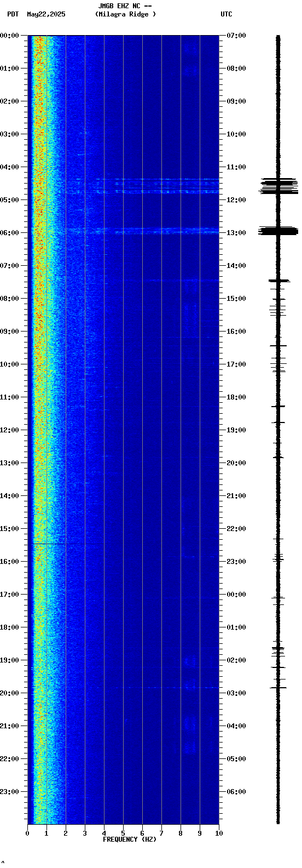Click the date 'May22,2025'
The height and width of the screenshot is (868, 302).
tap(46, 14)
